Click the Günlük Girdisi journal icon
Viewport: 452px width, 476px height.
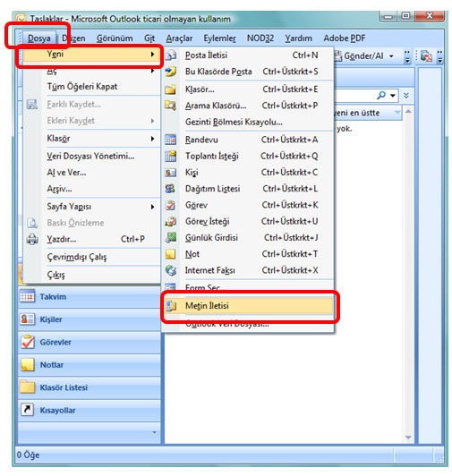tap(171, 238)
